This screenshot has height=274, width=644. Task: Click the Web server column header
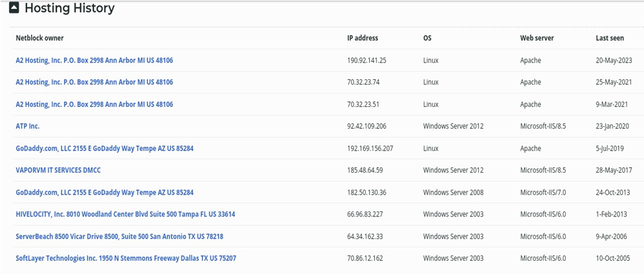click(x=537, y=38)
